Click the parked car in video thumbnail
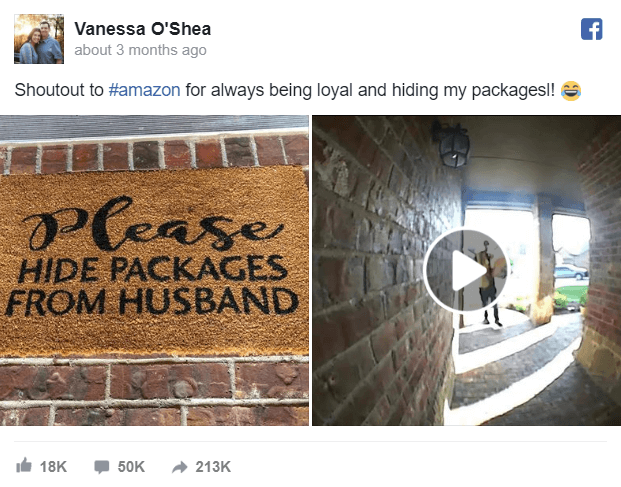This screenshot has width=621, height=487. (x=571, y=272)
